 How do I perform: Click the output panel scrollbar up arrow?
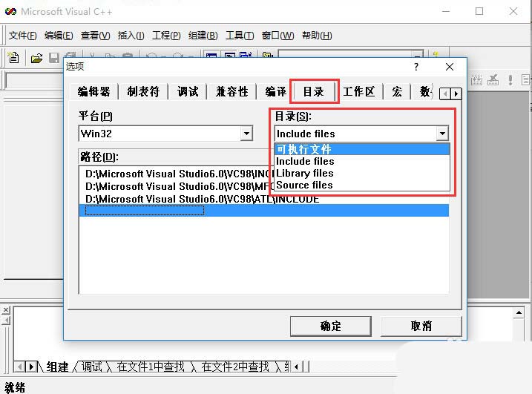click(x=519, y=312)
